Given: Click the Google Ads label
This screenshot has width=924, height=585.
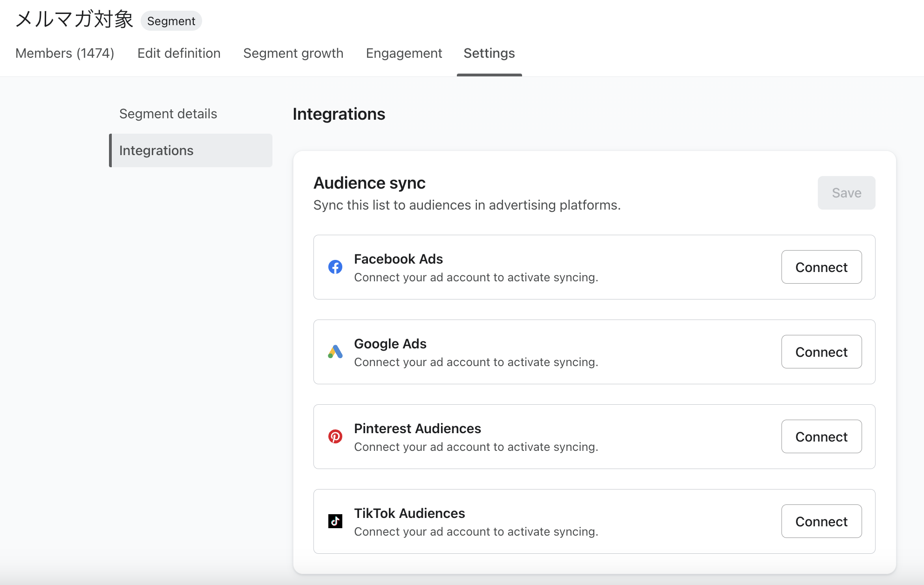Looking at the screenshot, I should click(390, 344).
